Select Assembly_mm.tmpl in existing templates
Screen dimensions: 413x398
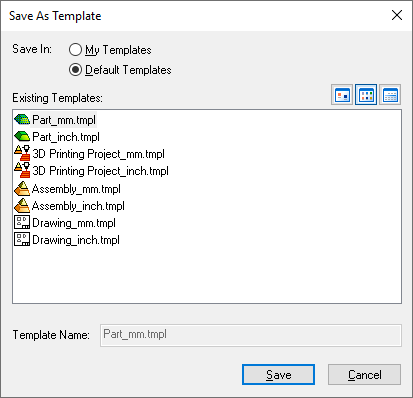click(76, 189)
